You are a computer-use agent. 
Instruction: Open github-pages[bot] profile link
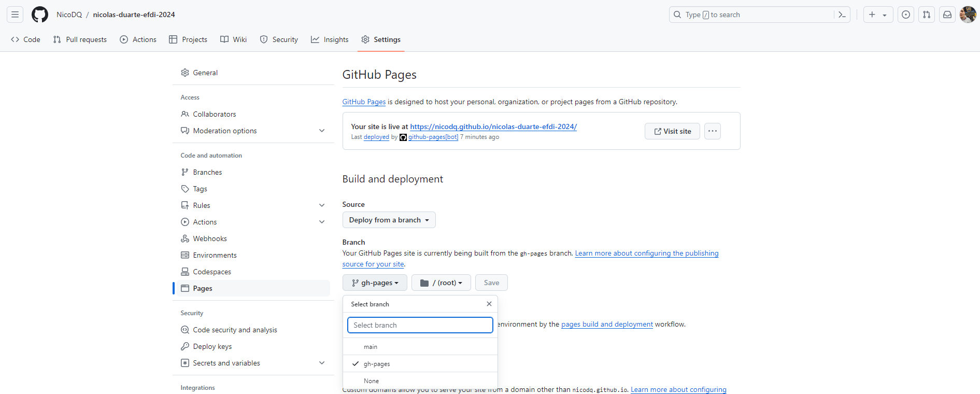[x=433, y=137]
